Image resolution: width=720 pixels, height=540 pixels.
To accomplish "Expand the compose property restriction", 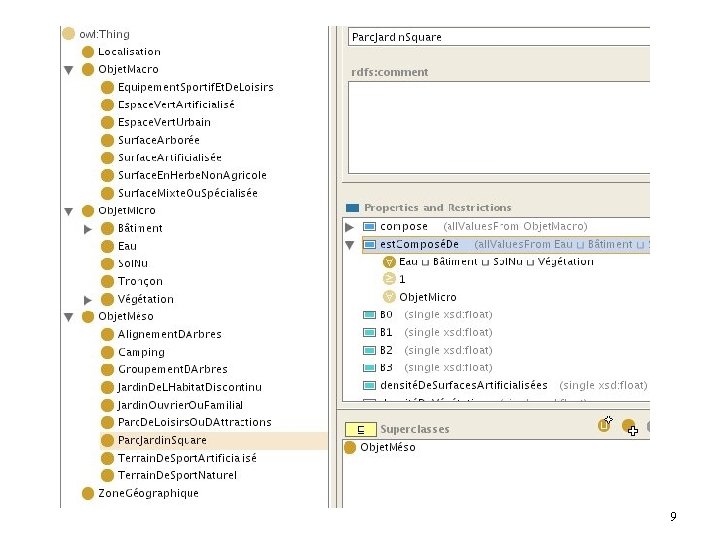I will click(x=349, y=227).
